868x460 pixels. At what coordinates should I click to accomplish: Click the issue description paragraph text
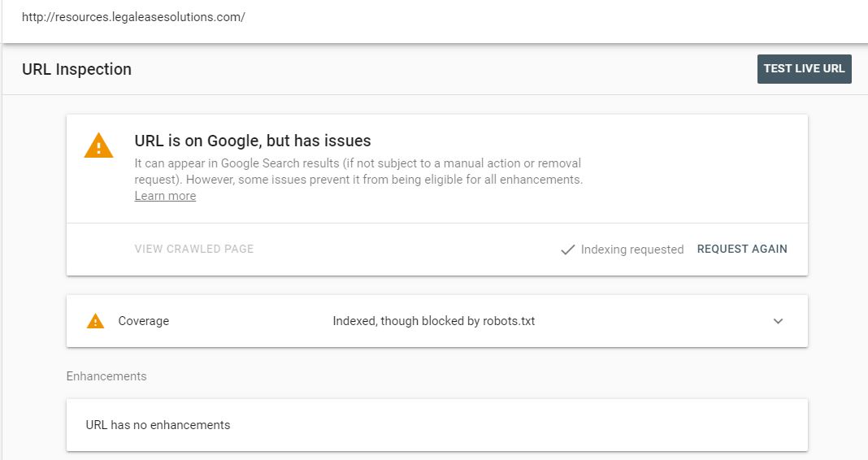pyautogui.click(x=358, y=171)
